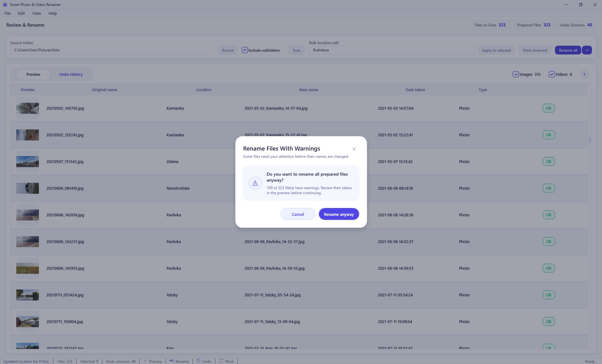The height and width of the screenshot is (364, 602).
Task: Click Novotroitske location cell
Action: pos(178,188)
